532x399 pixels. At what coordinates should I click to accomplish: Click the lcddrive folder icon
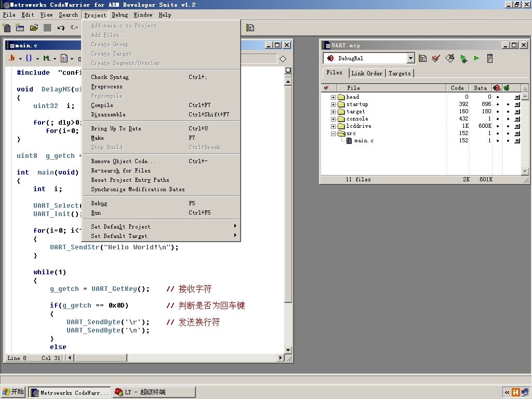[x=341, y=126]
